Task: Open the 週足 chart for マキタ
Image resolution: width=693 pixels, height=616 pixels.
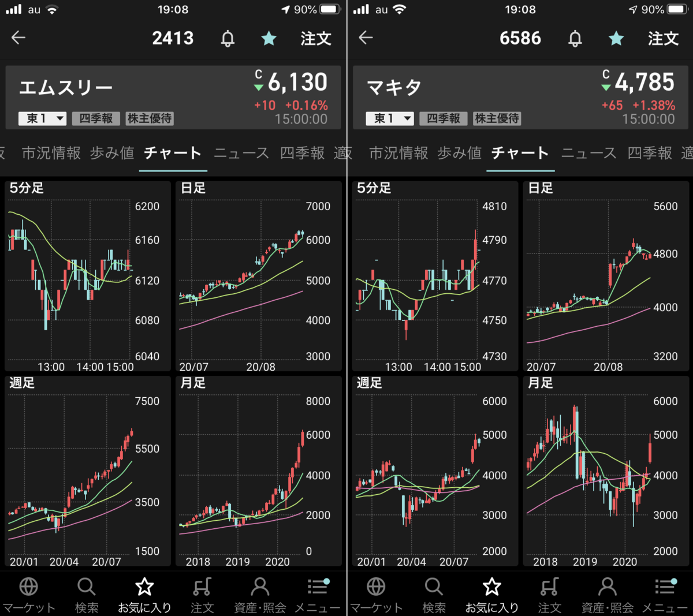Action: (x=435, y=471)
